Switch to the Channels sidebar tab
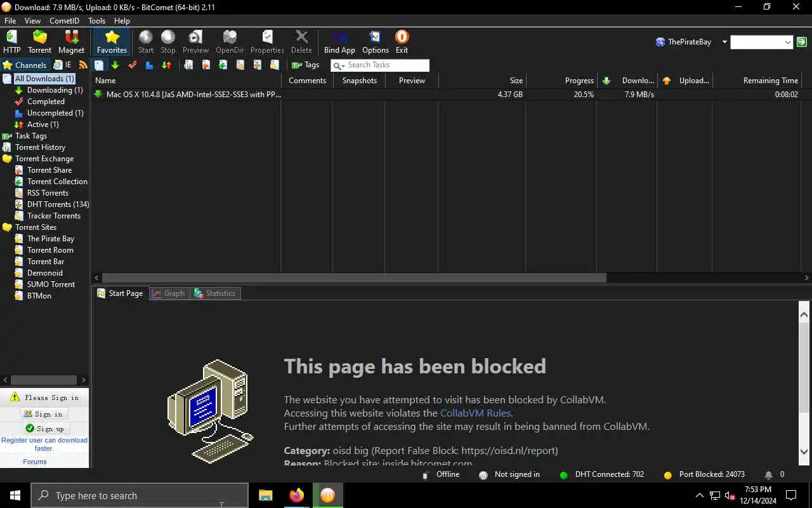 25,65
